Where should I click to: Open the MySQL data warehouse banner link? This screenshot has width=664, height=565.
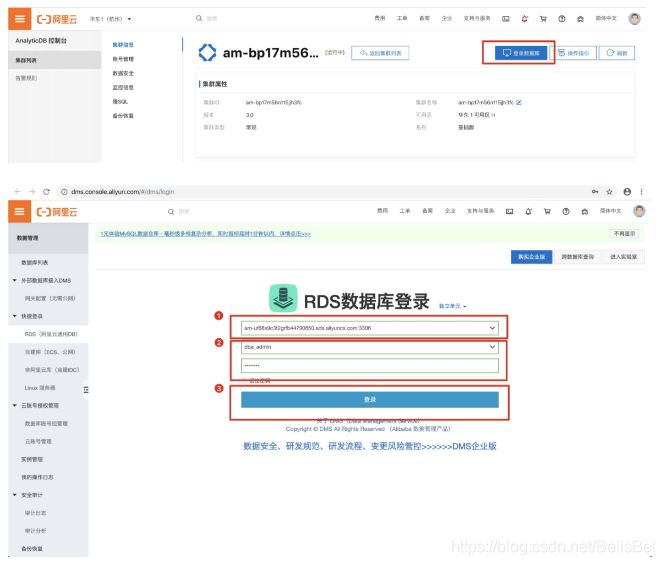tap(205, 234)
